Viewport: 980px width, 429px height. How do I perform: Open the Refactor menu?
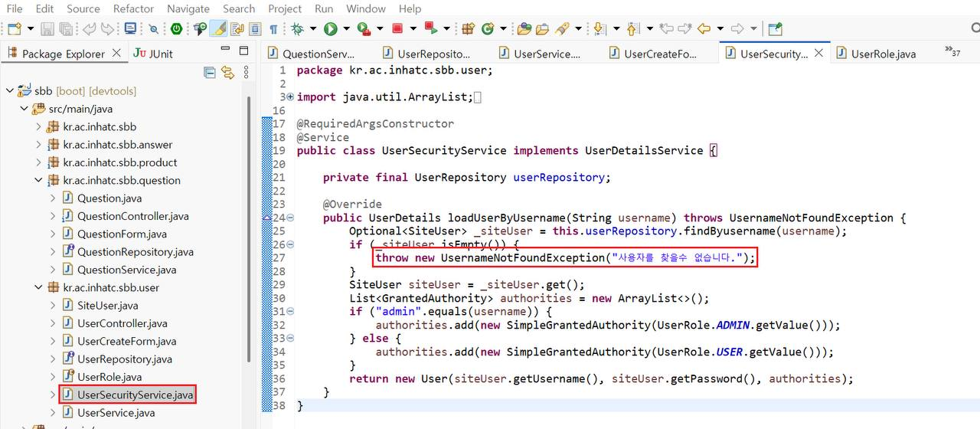tap(133, 8)
